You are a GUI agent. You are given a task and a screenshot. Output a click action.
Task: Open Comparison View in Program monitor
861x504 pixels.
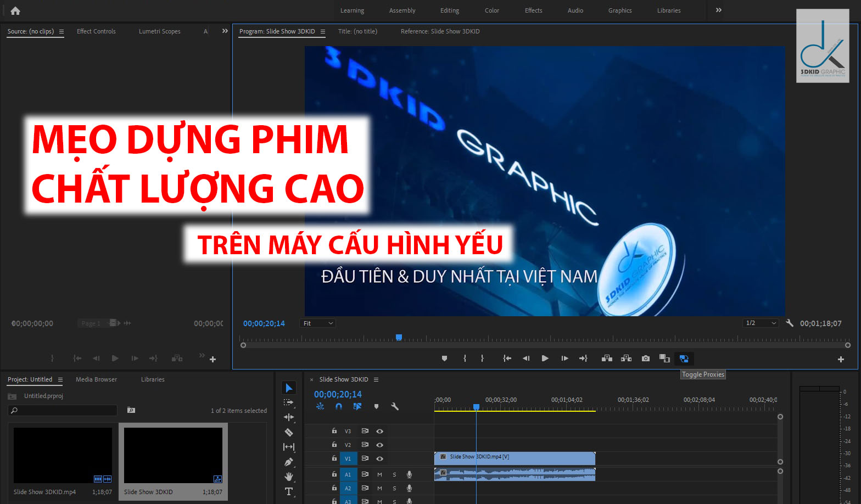(664, 359)
